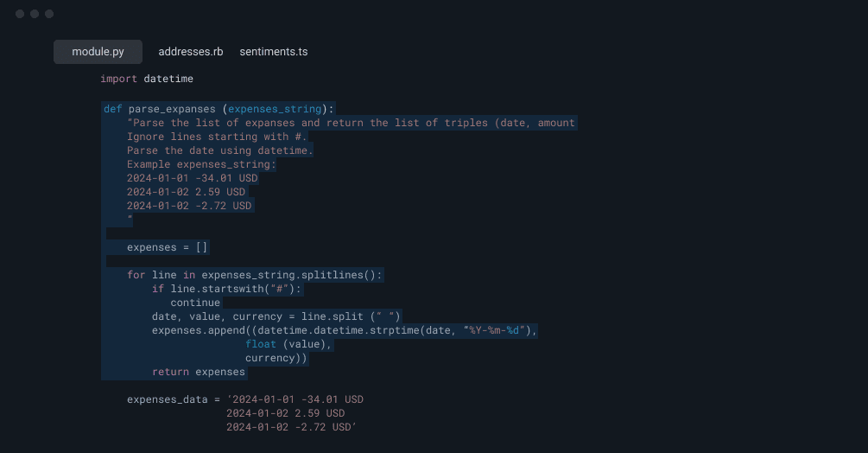Viewport: 868px width, 453px height.
Task: Place cursor on the import datetime line
Action: (x=147, y=79)
